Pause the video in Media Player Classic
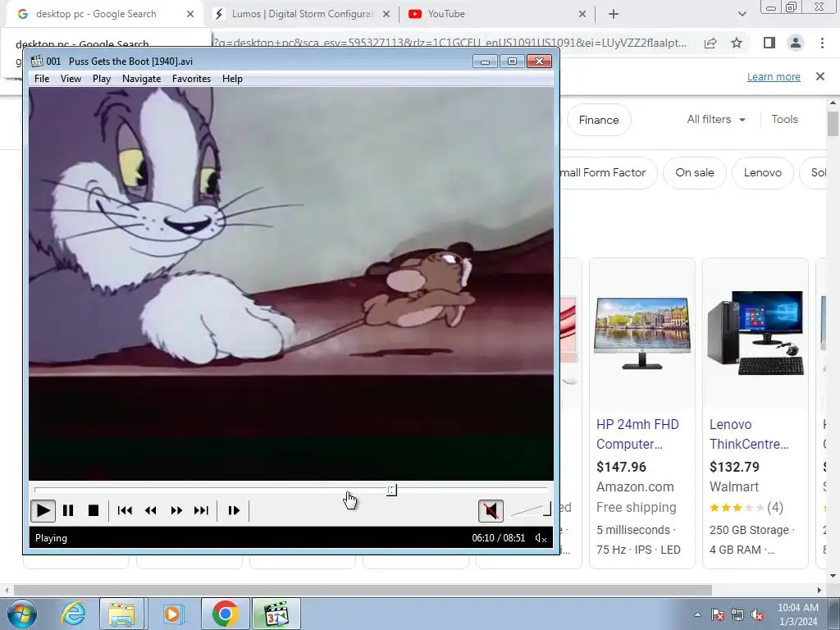 (68, 510)
